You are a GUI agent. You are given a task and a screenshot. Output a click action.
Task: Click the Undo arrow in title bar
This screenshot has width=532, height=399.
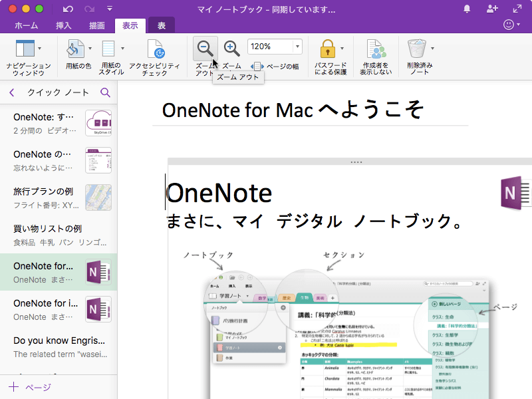point(68,9)
